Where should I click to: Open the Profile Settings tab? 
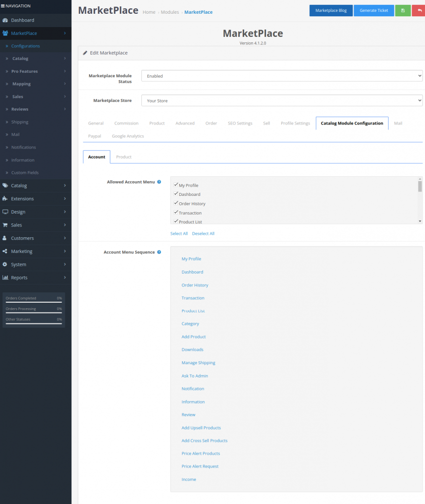(x=295, y=123)
